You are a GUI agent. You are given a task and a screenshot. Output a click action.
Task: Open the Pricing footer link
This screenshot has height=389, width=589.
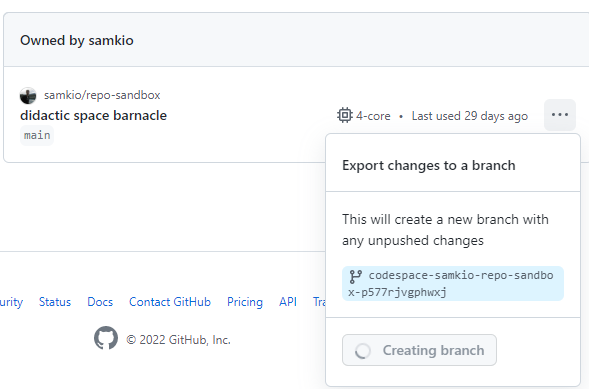(245, 302)
